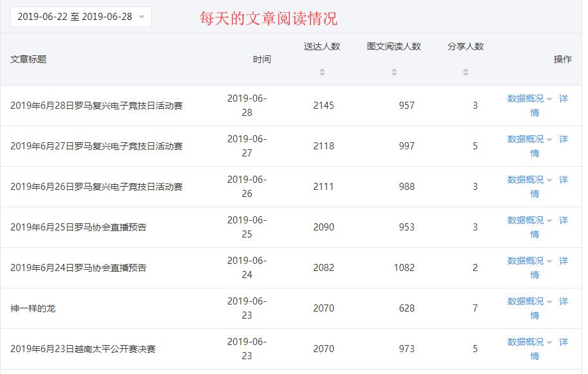Expand 数据概况 for 越南太平公开赛决赛 row

[529, 342]
